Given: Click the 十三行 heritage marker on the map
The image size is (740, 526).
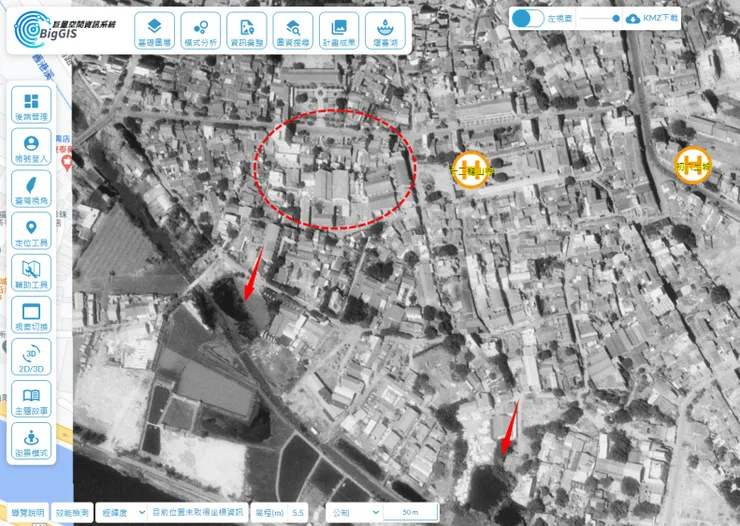Looking at the screenshot, I should (471, 170).
